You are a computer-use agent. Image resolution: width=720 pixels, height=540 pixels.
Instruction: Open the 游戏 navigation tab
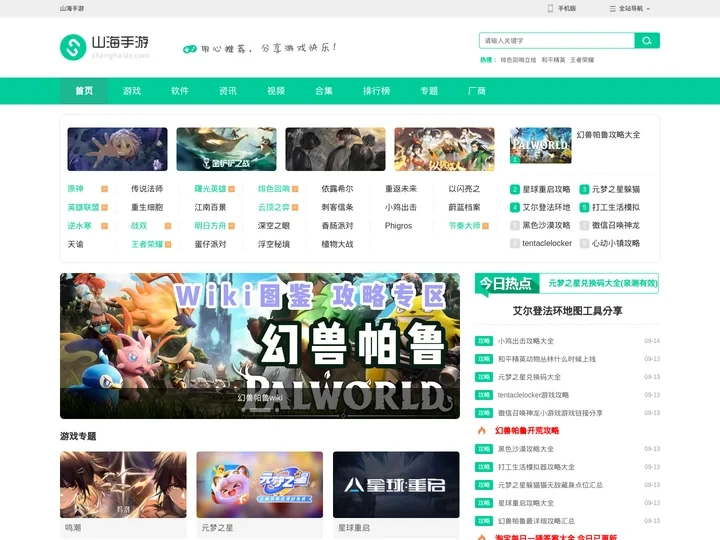pyautogui.click(x=132, y=91)
